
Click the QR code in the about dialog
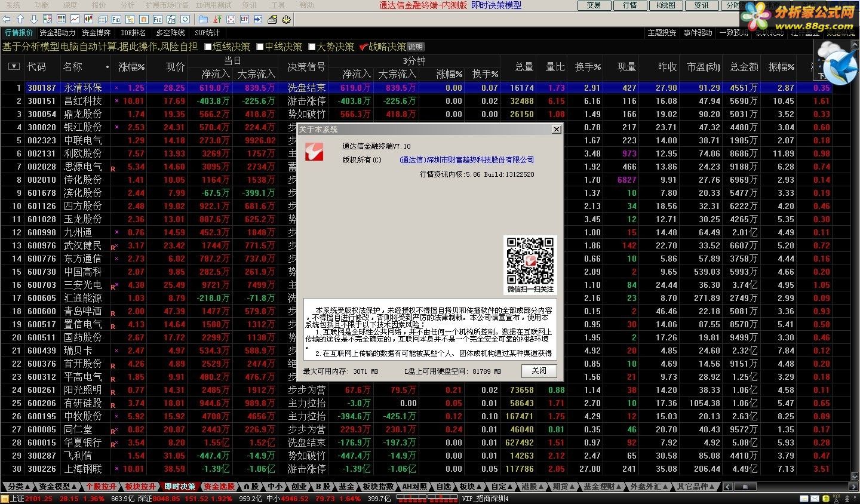click(x=530, y=260)
